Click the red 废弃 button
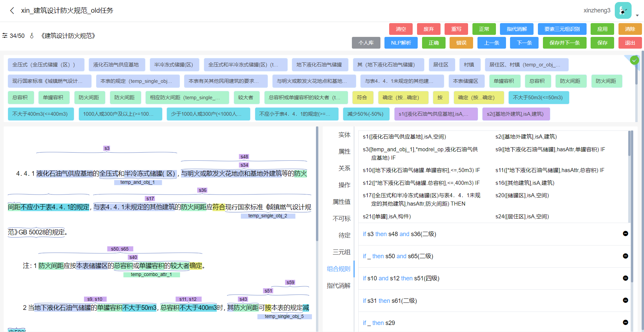The height and width of the screenshot is (332, 644). click(428, 29)
